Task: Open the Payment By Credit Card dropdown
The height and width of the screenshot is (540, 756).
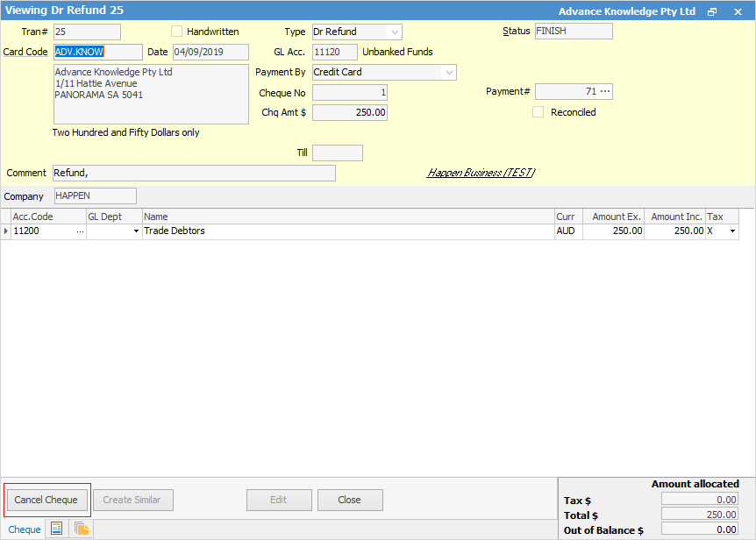Action: pyautogui.click(x=449, y=72)
